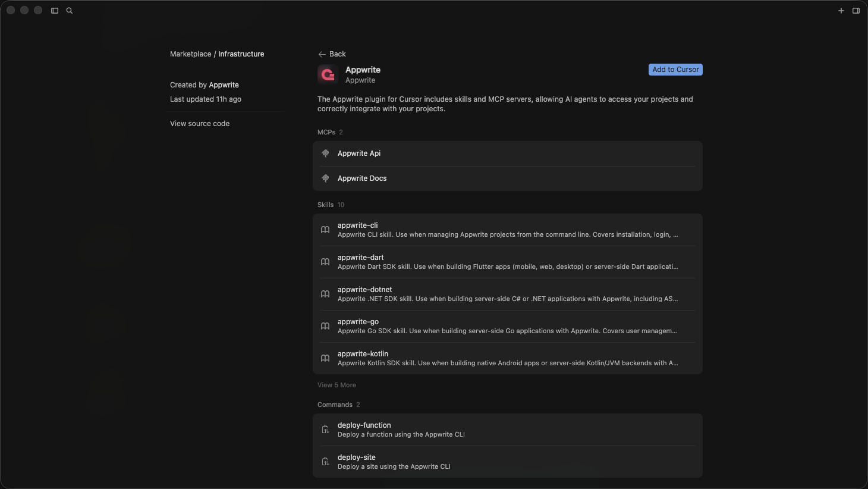This screenshot has width=868, height=489.
Task: Toggle the sidebar layout icon in the title bar
Action: click(x=54, y=10)
